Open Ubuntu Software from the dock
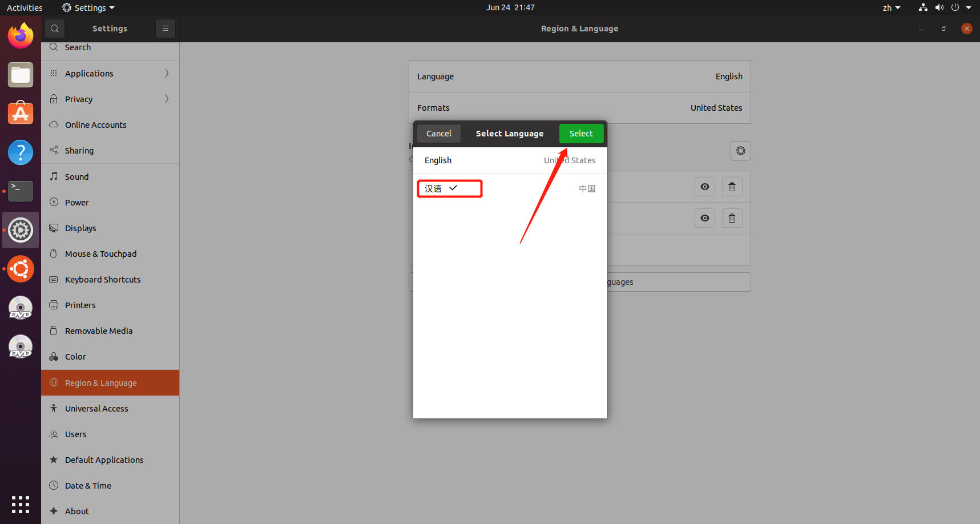Image resolution: width=980 pixels, height=524 pixels. (x=21, y=114)
